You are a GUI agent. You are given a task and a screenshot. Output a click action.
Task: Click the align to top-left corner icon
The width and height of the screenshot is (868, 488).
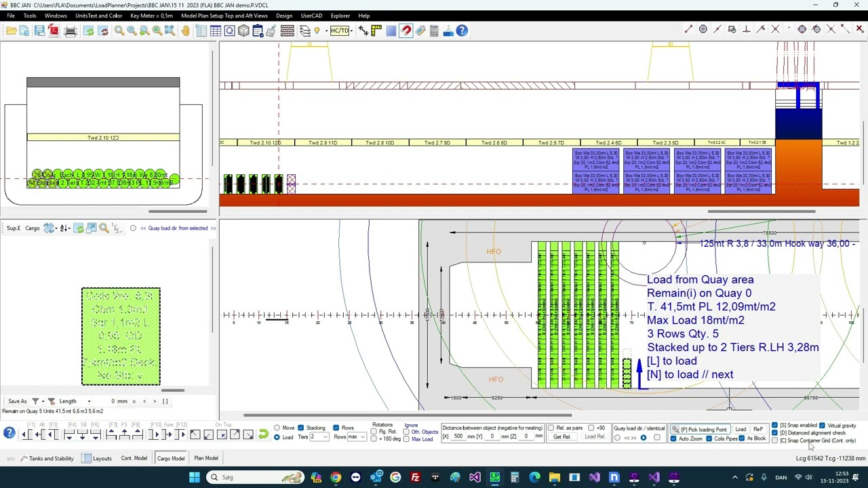pyautogui.click(x=195, y=434)
